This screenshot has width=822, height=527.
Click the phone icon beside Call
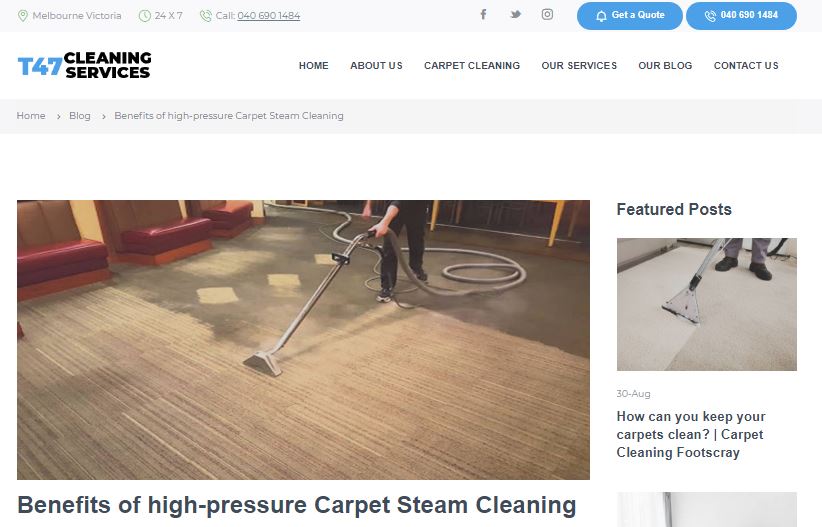pyautogui.click(x=206, y=16)
